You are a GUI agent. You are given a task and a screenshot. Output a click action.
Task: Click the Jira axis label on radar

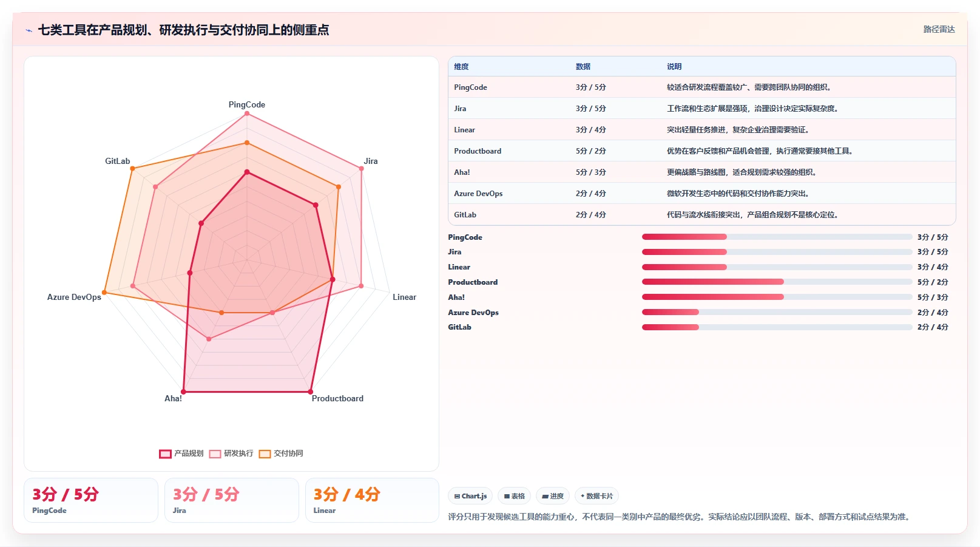point(371,161)
